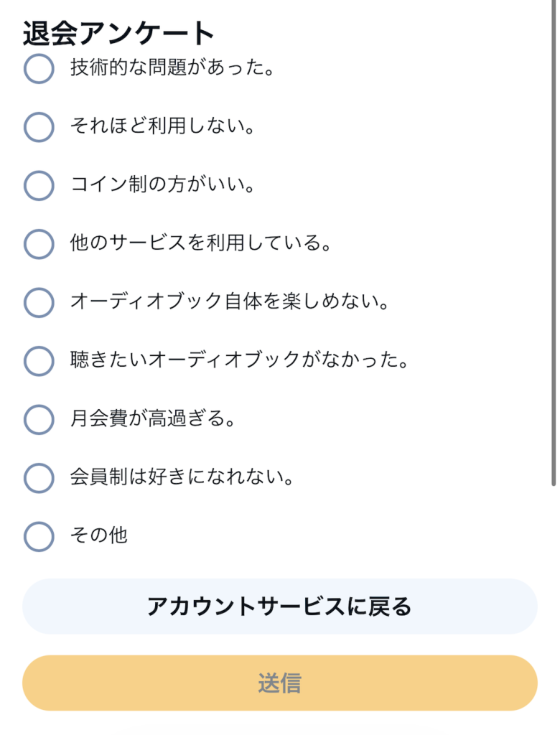Click the vertical scrollbar on the right edge
This screenshot has width=560, height=735.
554,244
